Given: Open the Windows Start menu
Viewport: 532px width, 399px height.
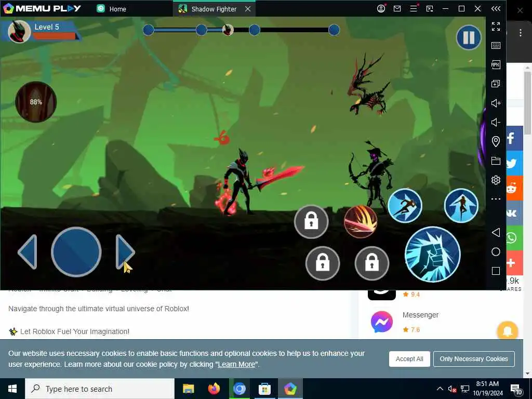Looking at the screenshot, I should [x=12, y=389].
